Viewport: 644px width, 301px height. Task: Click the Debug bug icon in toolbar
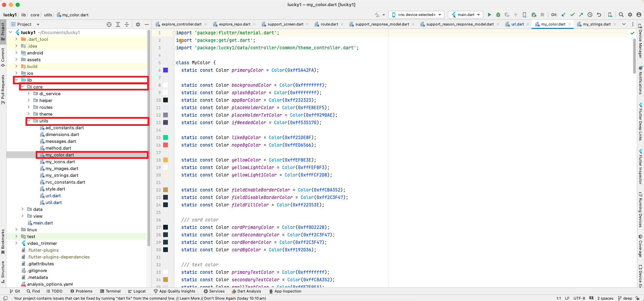click(x=498, y=15)
